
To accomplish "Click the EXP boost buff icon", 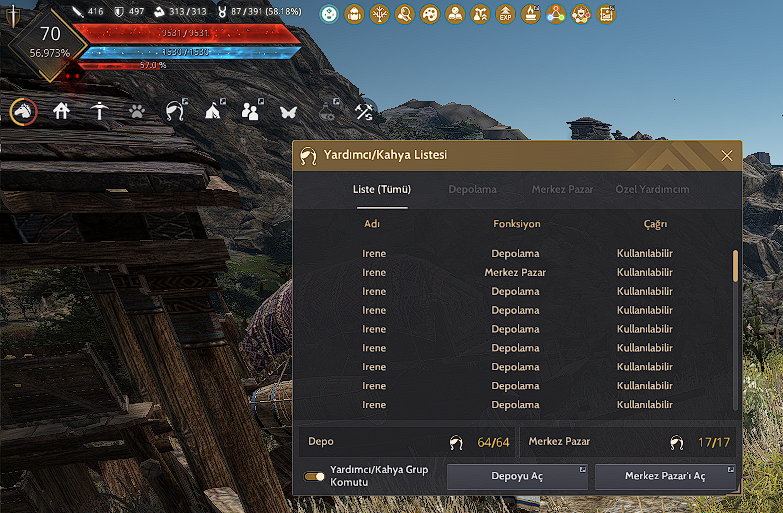I will click(x=505, y=14).
